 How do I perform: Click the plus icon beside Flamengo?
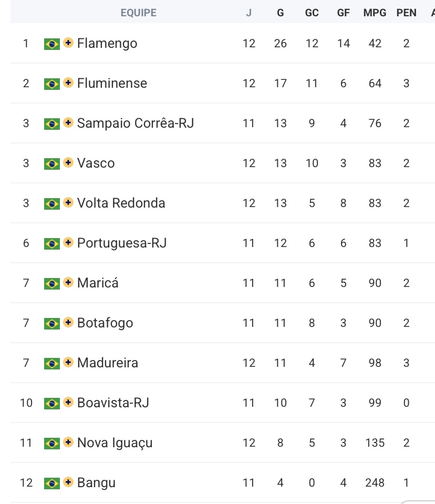click(68, 43)
